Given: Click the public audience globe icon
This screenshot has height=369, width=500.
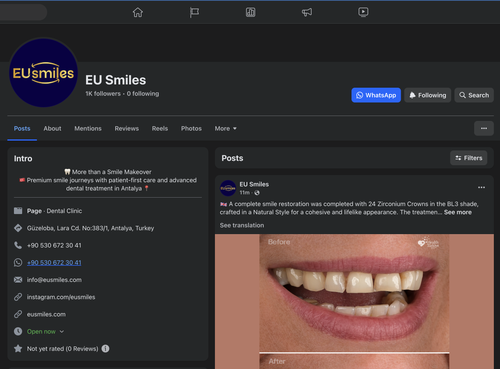Looking at the screenshot, I should tap(257, 193).
